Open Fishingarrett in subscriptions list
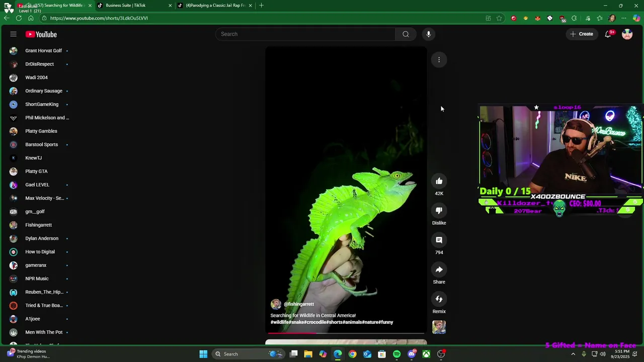The height and width of the screenshot is (362, 644). (39, 225)
